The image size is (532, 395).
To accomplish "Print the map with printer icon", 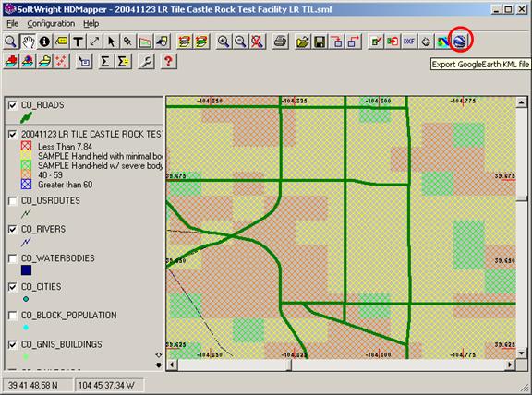I will point(281,42).
